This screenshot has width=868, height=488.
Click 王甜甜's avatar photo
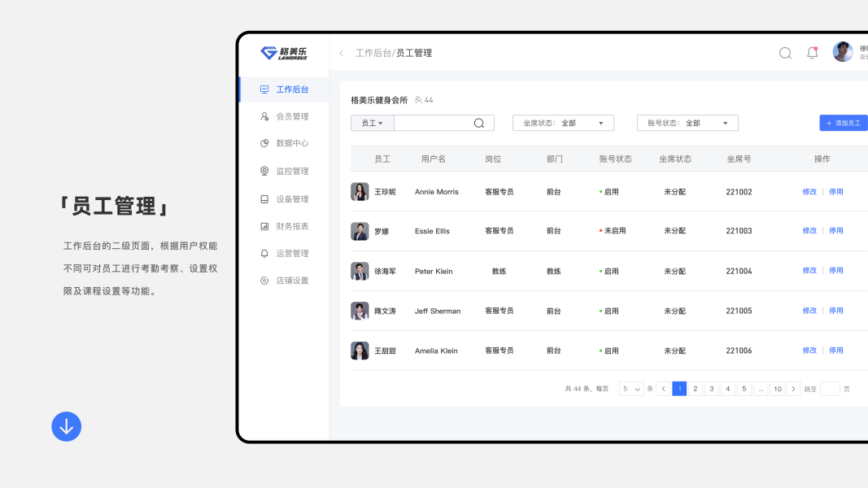pos(360,351)
